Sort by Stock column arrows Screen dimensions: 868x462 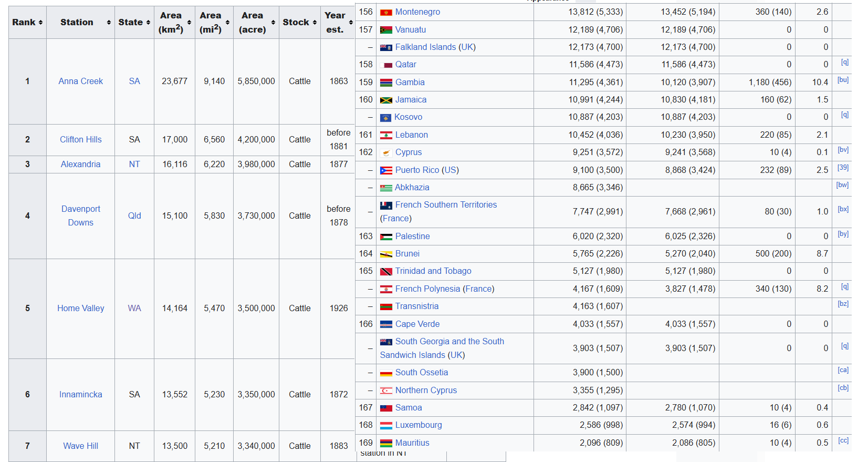click(315, 23)
